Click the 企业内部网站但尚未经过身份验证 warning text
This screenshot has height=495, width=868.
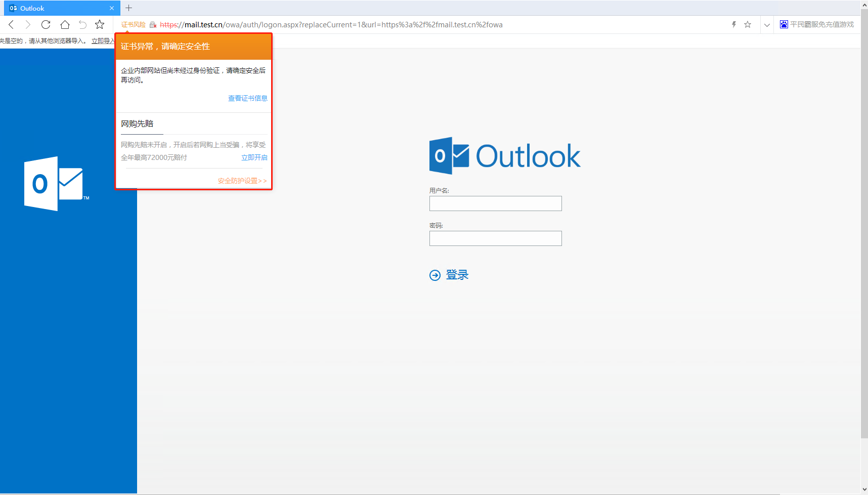click(193, 75)
